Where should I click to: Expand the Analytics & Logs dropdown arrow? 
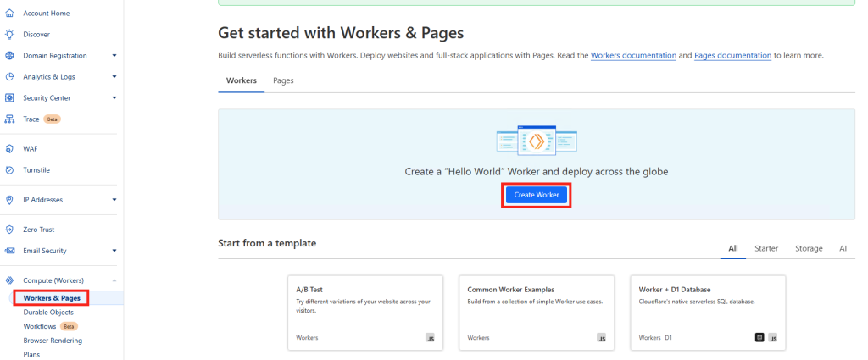(114, 77)
